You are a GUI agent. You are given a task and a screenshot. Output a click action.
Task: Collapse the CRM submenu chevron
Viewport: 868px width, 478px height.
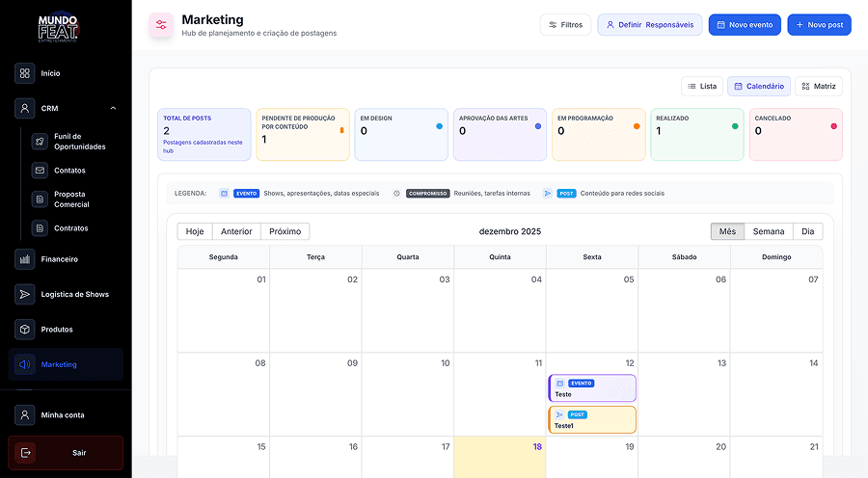114,109
